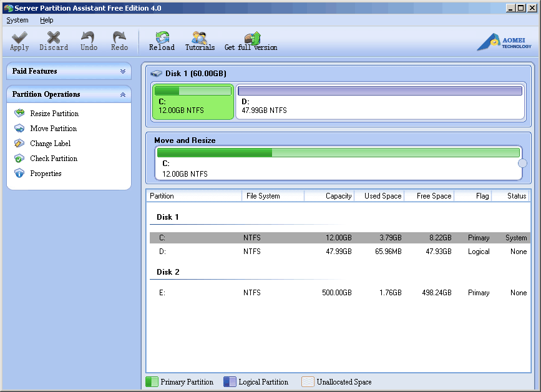541x392 pixels.
Task: Click the Logical flag cell for D:
Action: [479, 251]
